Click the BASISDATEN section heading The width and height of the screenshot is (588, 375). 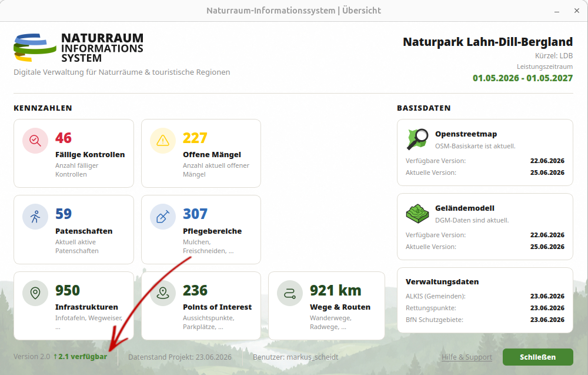pyautogui.click(x=424, y=108)
